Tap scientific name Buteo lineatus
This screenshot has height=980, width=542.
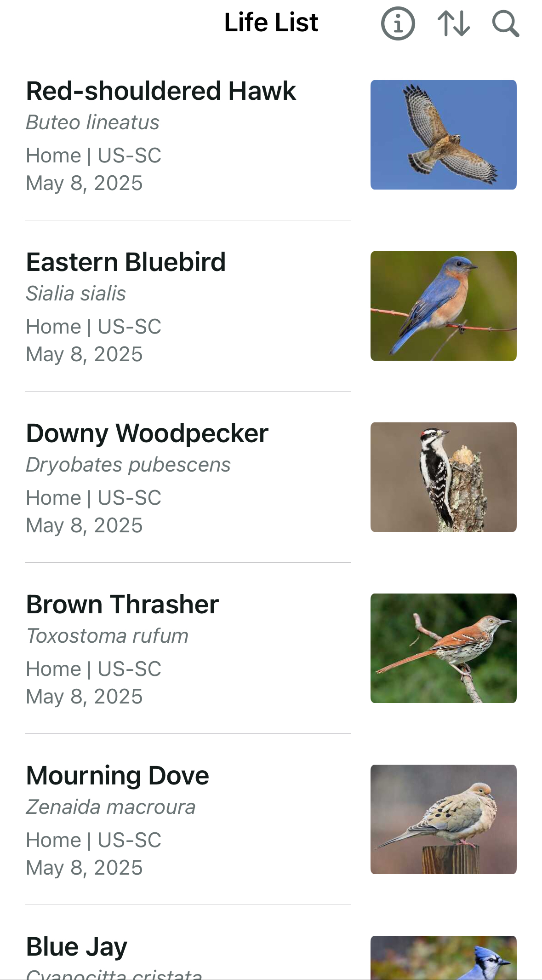tap(92, 122)
